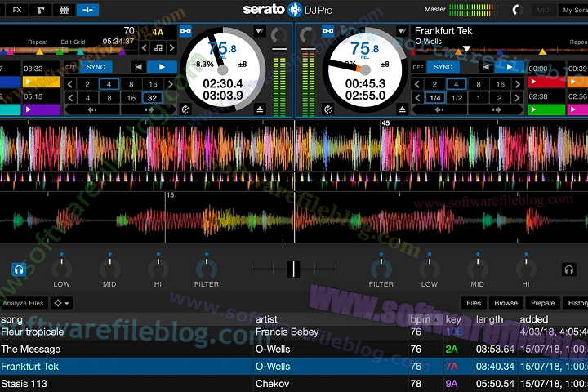Click the greyed-out MIDI button
This screenshot has width=588, height=392.
point(544,10)
